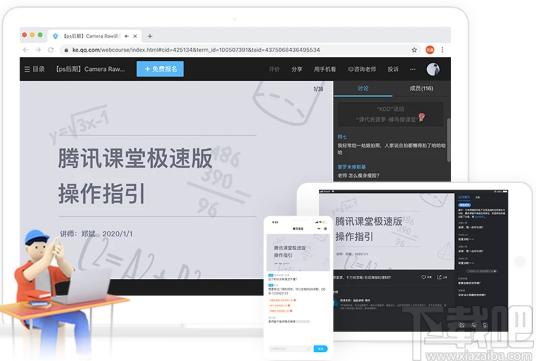Image resolution: width=536 pixels, height=361 pixels.
Task: Click the 【ps后期】Camera Raw course title
Action: tap(91, 69)
